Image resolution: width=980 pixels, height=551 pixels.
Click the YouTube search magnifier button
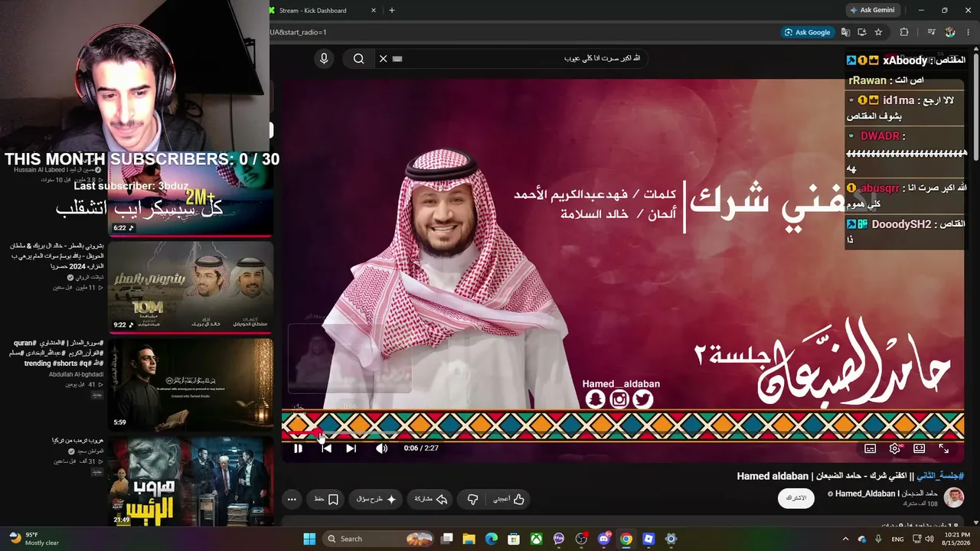coord(358,58)
